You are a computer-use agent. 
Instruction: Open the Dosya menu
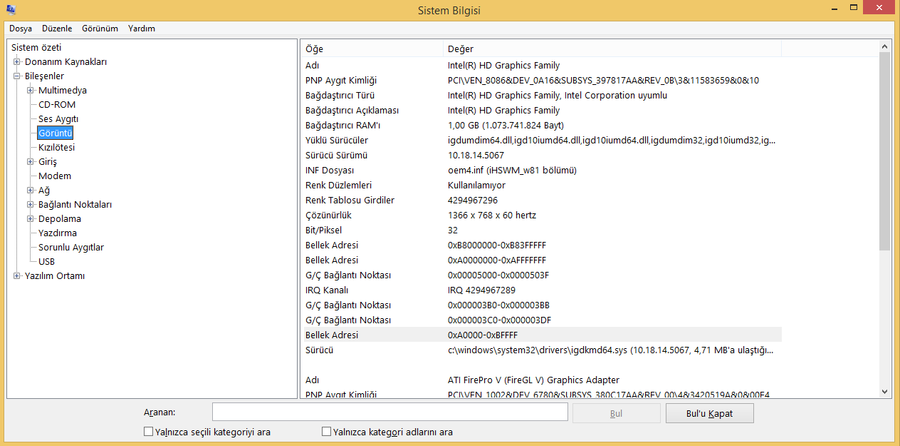click(x=20, y=29)
